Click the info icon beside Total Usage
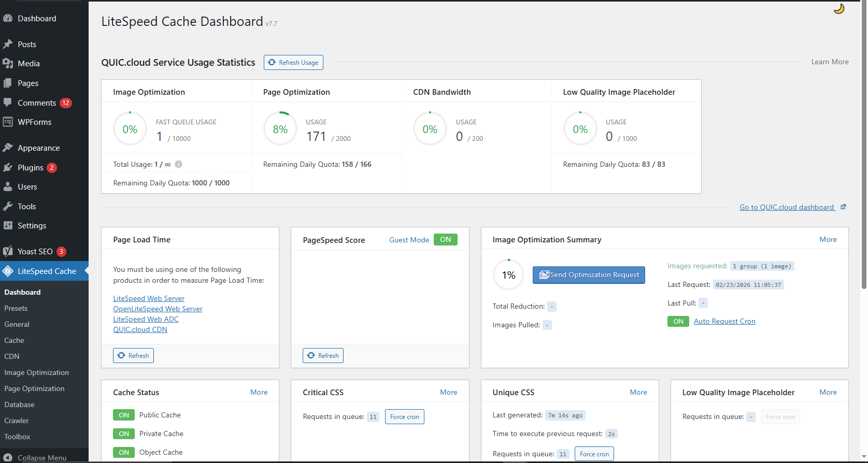 pos(178,164)
